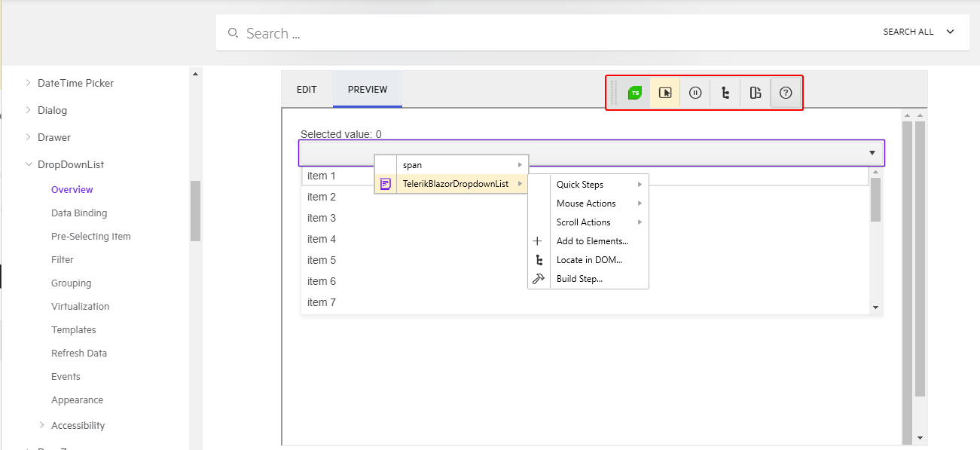Choose Add to Elements... menu item
The width and height of the screenshot is (980, 450).
point(588,241)
